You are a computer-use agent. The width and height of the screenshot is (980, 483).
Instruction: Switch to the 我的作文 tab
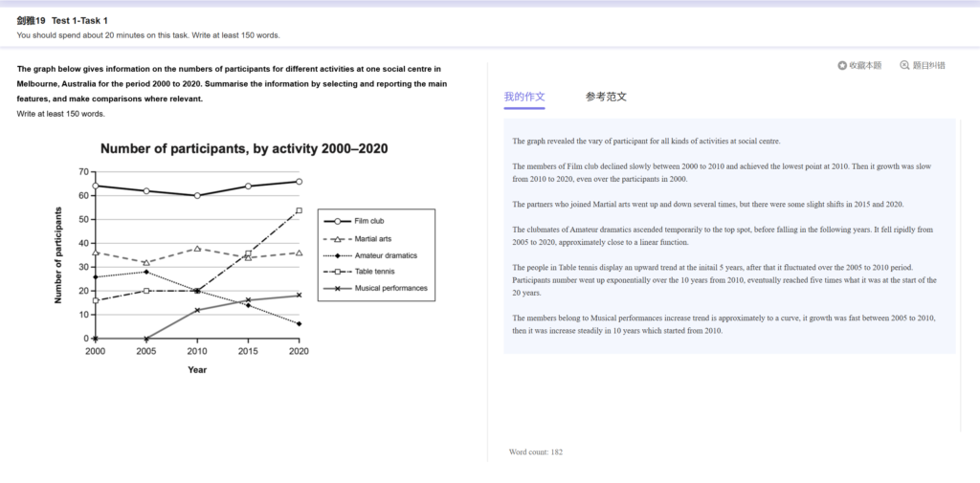(x=523, y=97)
